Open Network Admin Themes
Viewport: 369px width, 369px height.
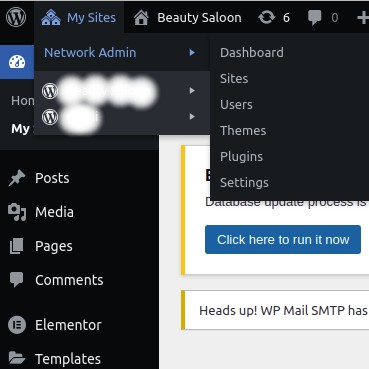coord(243,131)
